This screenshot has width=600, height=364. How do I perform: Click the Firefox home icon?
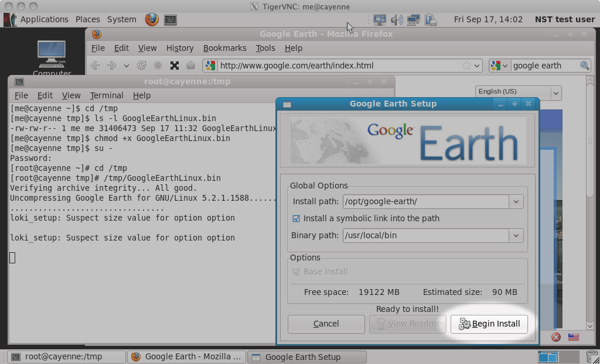click(190, 66)
